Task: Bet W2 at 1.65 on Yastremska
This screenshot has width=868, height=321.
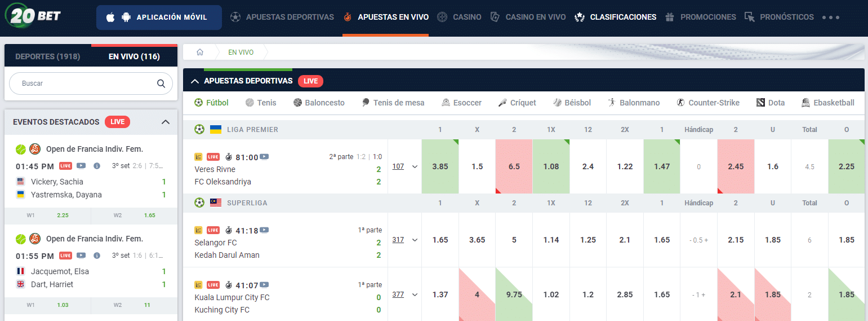Action: [x=134, y=216]
